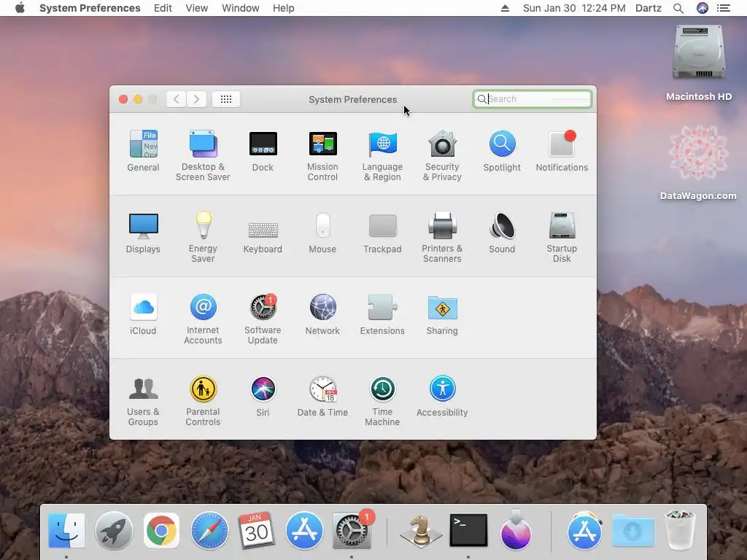
Task: Open the Edit menu
Action: pos(163,8)
